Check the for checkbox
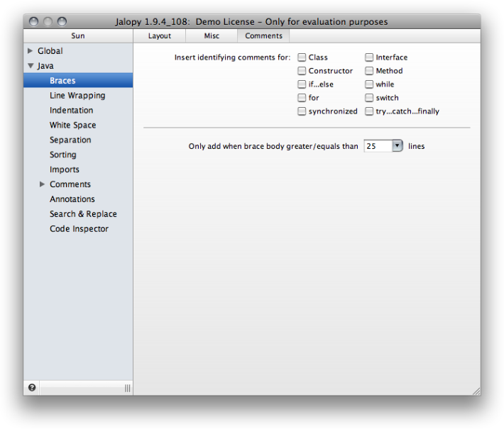Image resolution: width=504 pixels, height=429 pixels. (x=302, y=98)
